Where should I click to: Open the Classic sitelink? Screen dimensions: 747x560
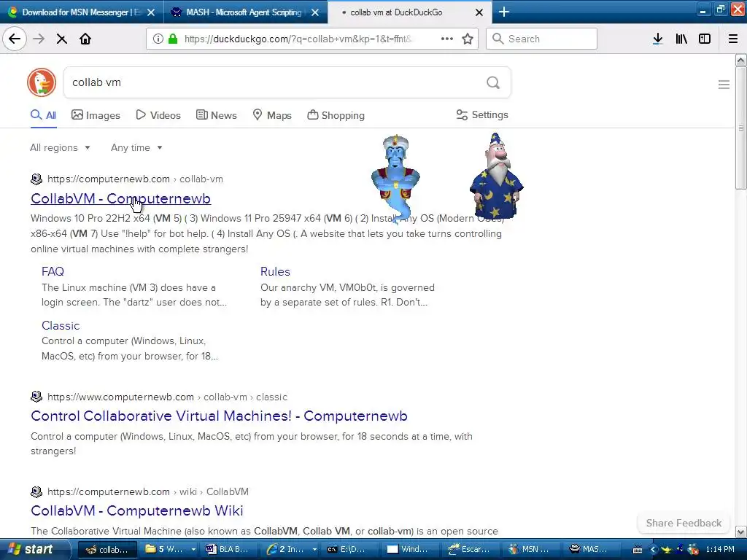point(61,326)
